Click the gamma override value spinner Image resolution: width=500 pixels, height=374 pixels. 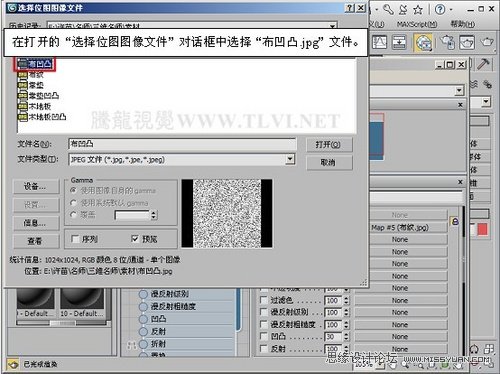coord(154,215)
